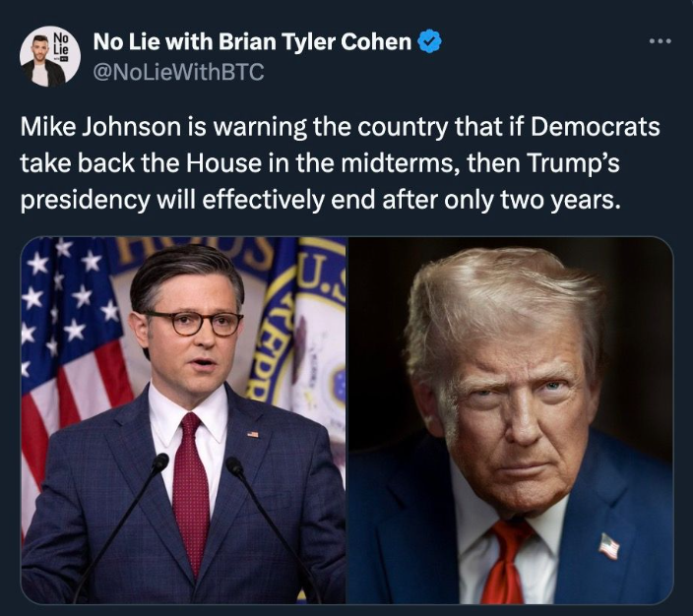The image size is (693, 616).
Task: Click the phrase "two years." ending the tweet
Action: [558, 200]
